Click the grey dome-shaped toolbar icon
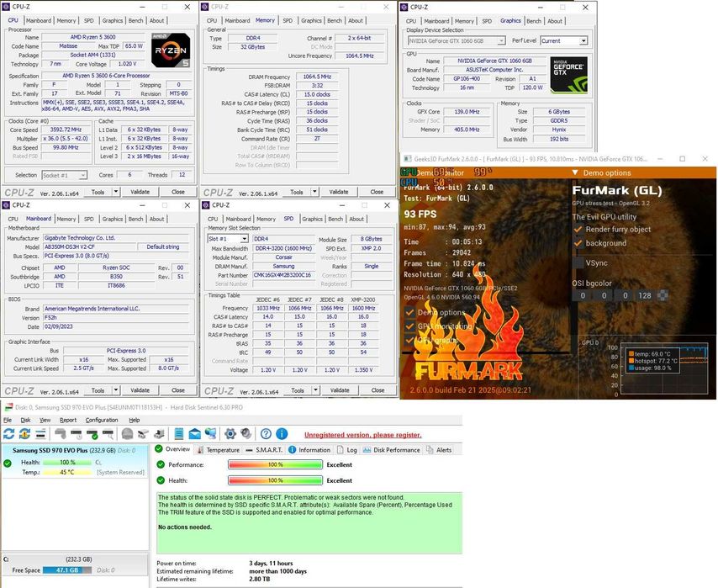Image resolution: width=718 pixels, height=588 pixels. coord(127,433)
